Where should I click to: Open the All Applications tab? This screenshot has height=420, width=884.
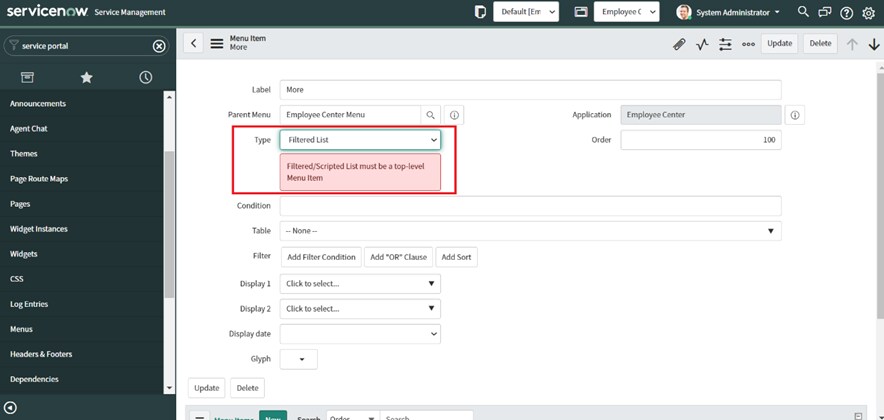[27, 77]
